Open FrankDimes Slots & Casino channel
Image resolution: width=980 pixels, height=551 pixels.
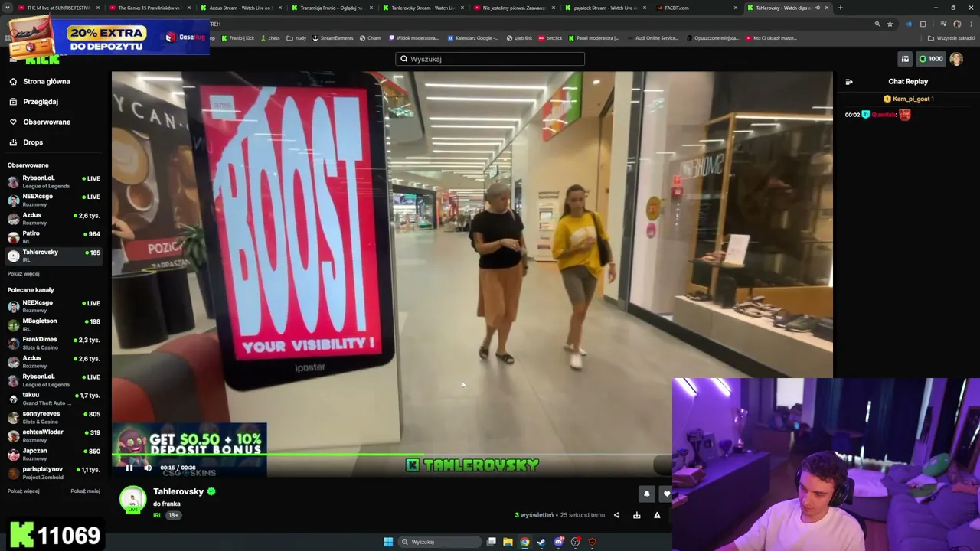pyautogui.click(x=54, y=343)
